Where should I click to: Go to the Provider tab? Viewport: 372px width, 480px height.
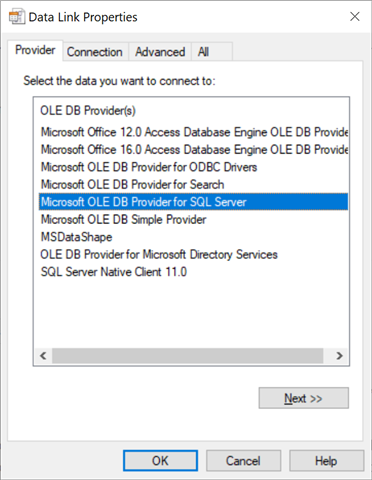point(35,50)
